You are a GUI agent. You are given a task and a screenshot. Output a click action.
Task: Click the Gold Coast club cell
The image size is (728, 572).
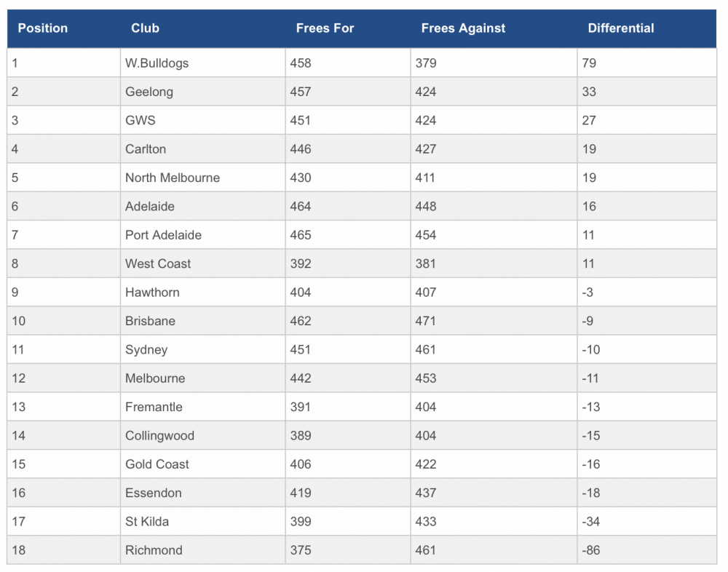(203, 464)
